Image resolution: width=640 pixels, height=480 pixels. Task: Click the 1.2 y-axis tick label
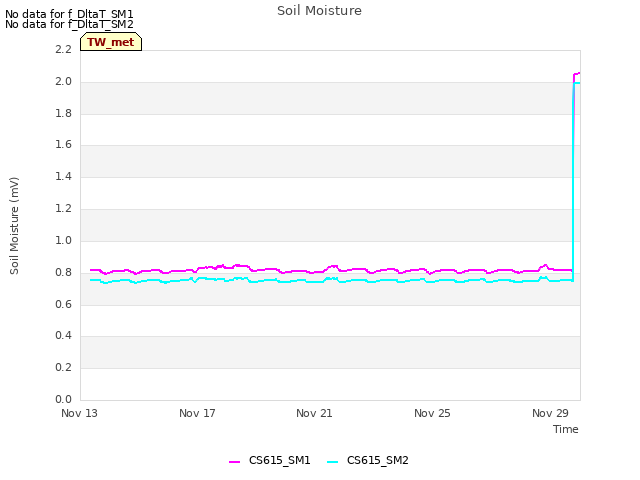tap(64, 208)
